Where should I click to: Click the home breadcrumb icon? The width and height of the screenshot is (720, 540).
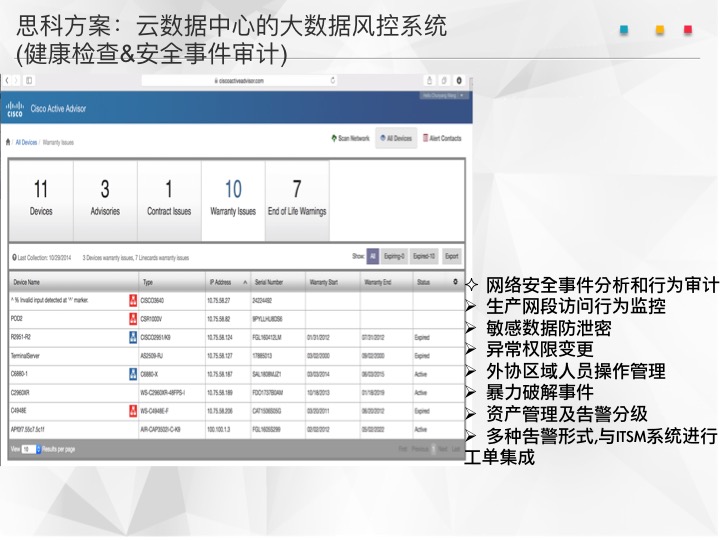coord(8,142)
